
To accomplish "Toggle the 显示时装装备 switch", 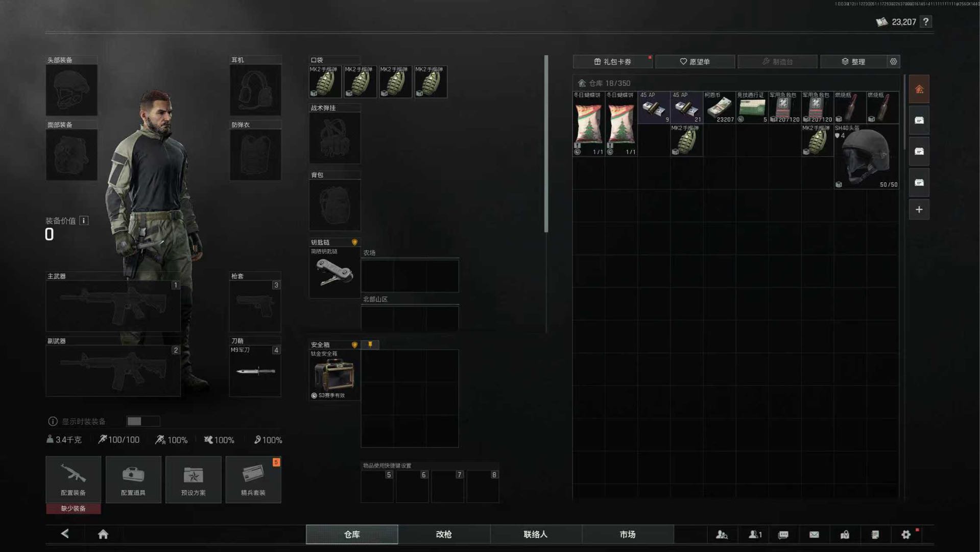I will click(142, 421).
